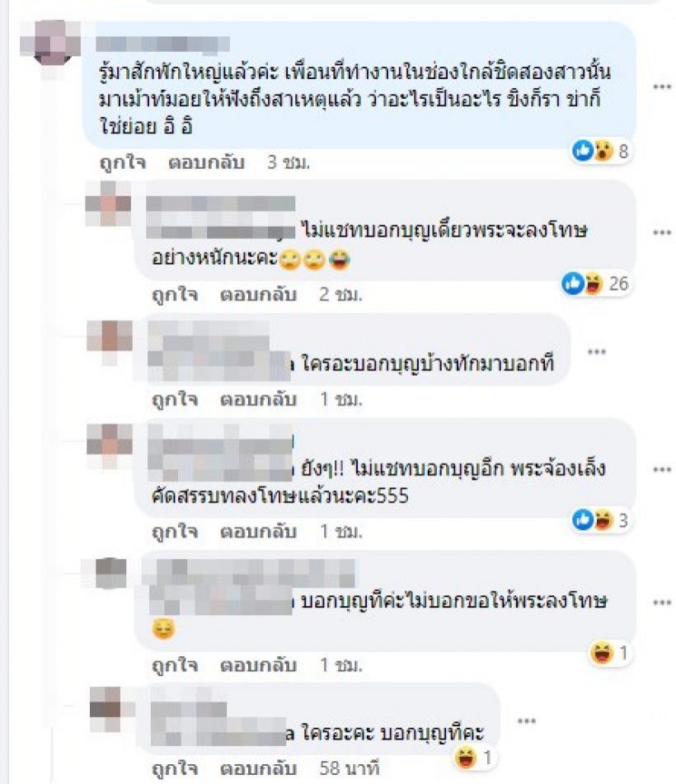Click options dots on the บอกบุญที่ค่ะ reply

point(661,602)
